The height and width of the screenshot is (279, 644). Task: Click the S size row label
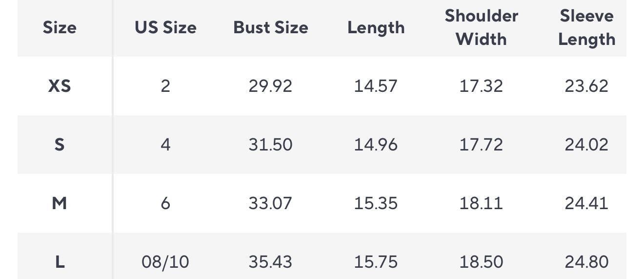60,145
